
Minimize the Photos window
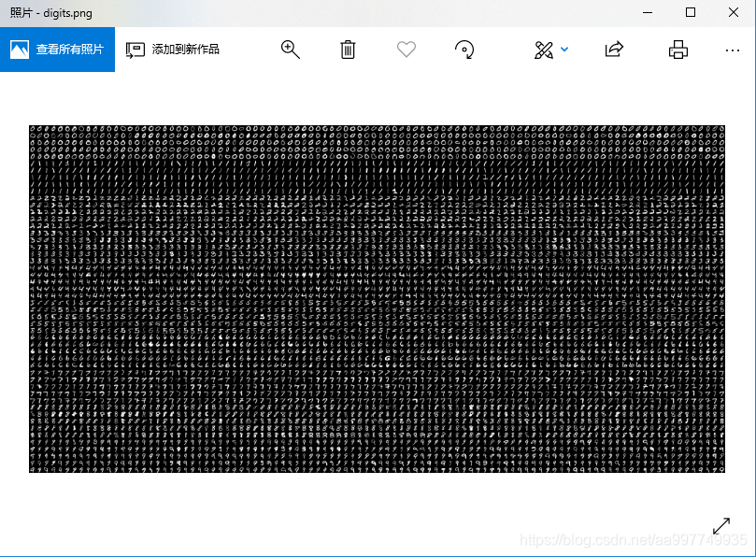pos(648,12)
